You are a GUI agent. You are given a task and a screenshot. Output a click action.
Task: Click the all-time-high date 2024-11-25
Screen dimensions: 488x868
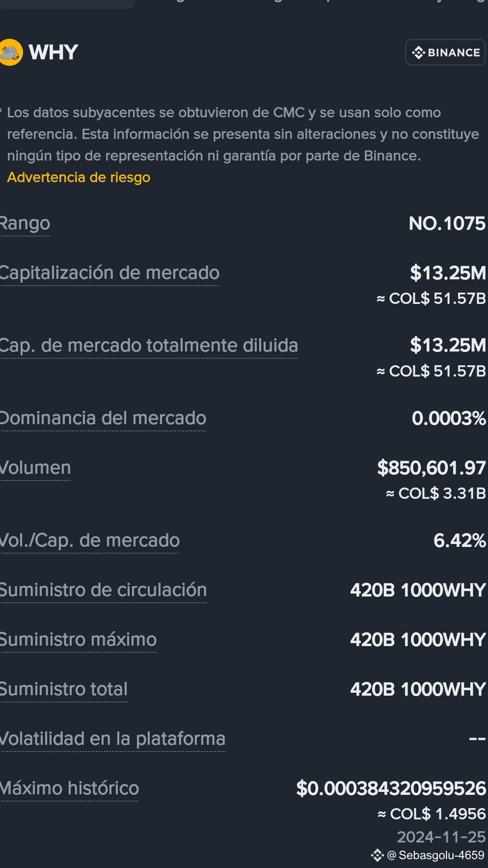pyautogui.click(x=441, y=837)
